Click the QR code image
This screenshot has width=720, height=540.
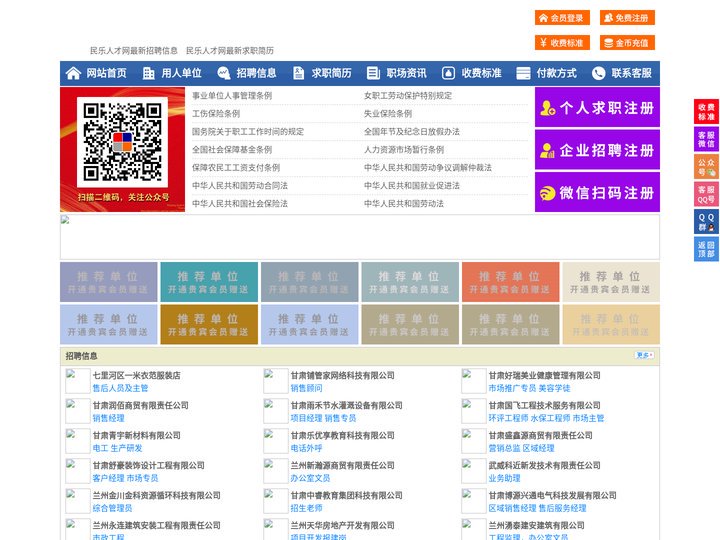click(x=122, y=142)
